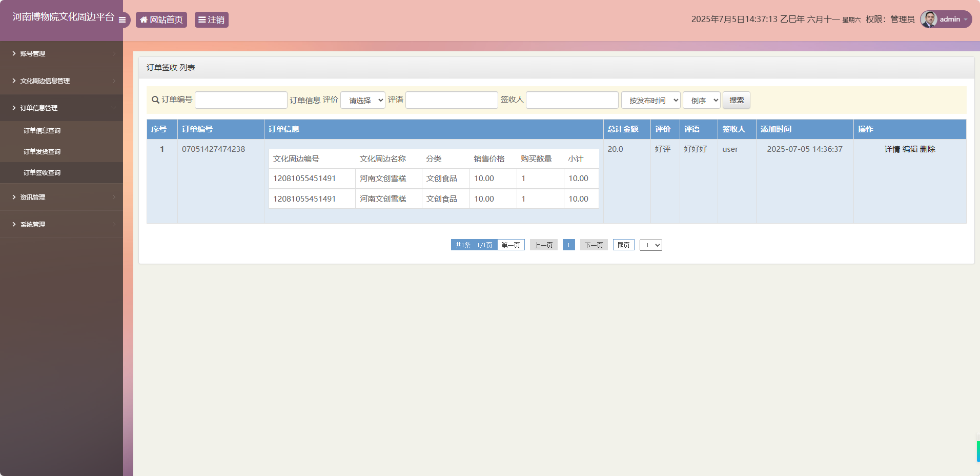Screen dimensions: 980x476
Task: Click the 注销 logout button
Action: pos(211,20)
